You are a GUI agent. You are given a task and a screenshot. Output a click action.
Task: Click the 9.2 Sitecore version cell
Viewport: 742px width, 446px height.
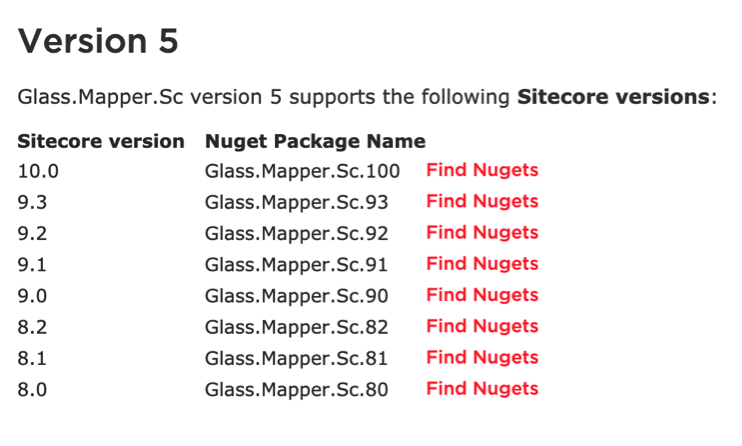[x=34, y=233]
